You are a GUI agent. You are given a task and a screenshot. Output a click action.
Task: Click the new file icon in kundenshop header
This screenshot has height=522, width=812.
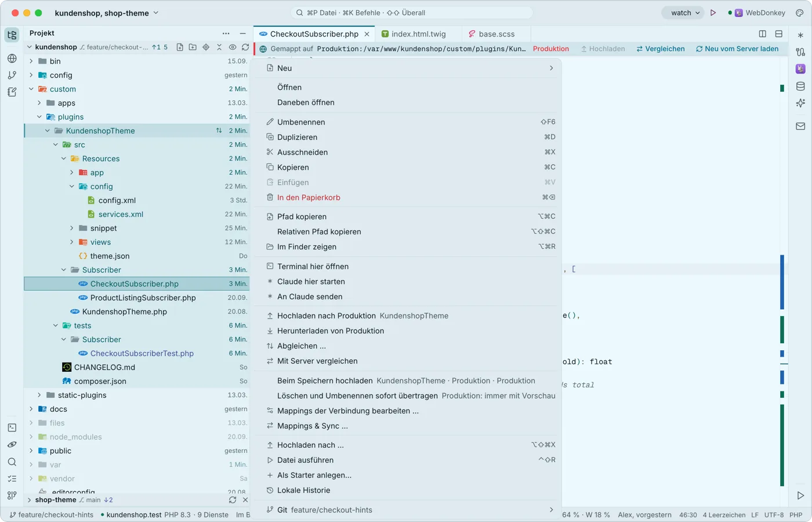click(x=180, y=47)
